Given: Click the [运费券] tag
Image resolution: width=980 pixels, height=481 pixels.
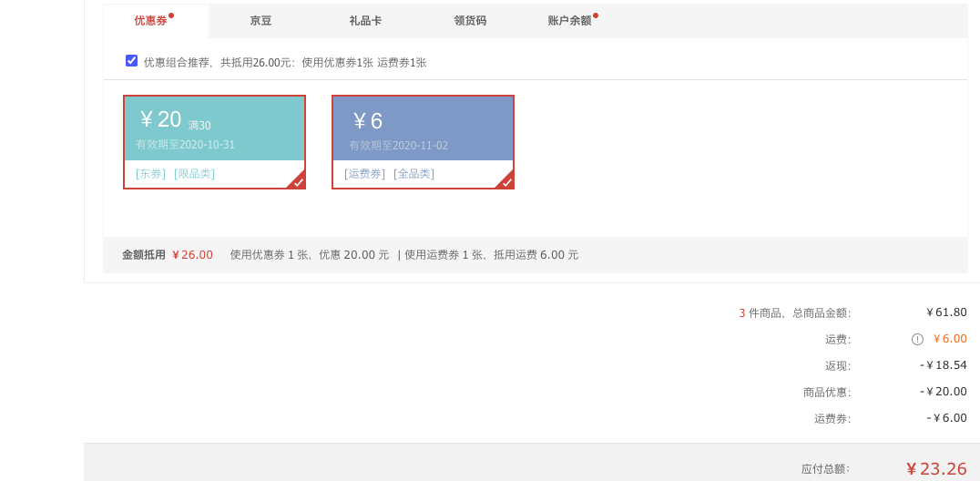Looking at the screenshot, I should point(364,174).
